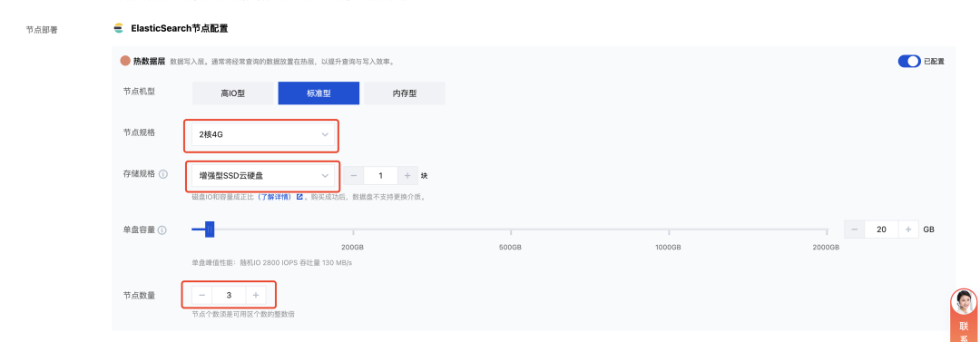Viewport: 980px width, 342px height.
Task: Click the 节点数量 input showing 3
Action: click(229, 295)
